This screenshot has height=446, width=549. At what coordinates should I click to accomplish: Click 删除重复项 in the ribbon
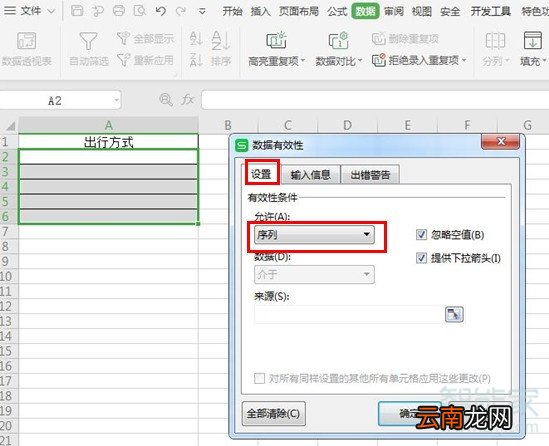(405, 39)
